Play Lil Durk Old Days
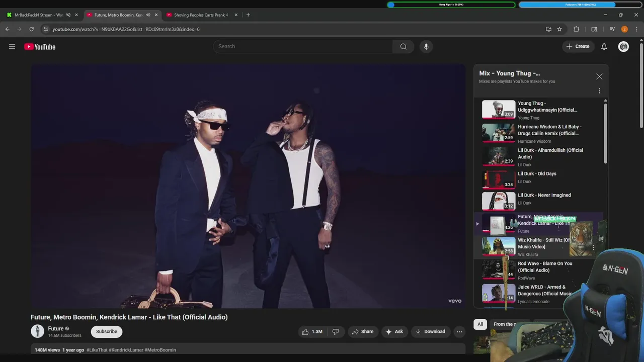Screen dimensions: 644x362 (x=539, y=178)
